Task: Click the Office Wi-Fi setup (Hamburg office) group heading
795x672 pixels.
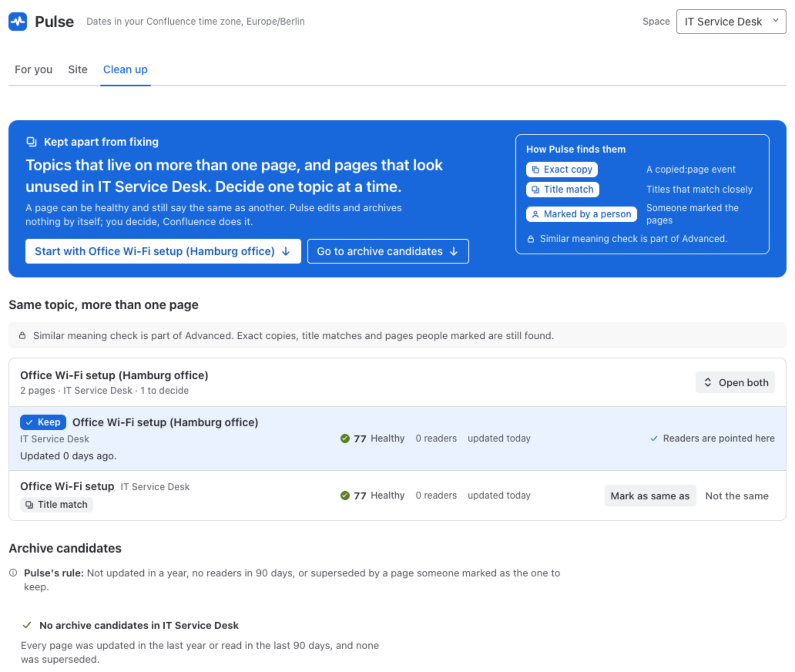Action: coord(114,375)
